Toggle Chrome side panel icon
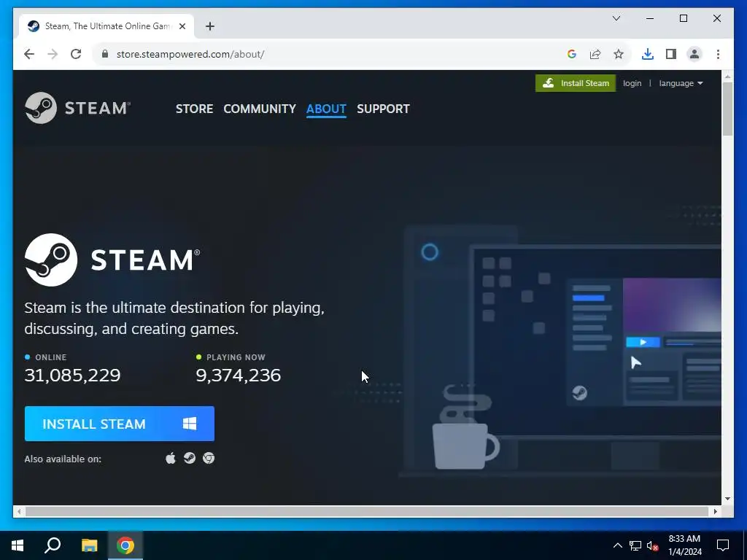Viewport: 747px width, 560px height. click(671, 54)
